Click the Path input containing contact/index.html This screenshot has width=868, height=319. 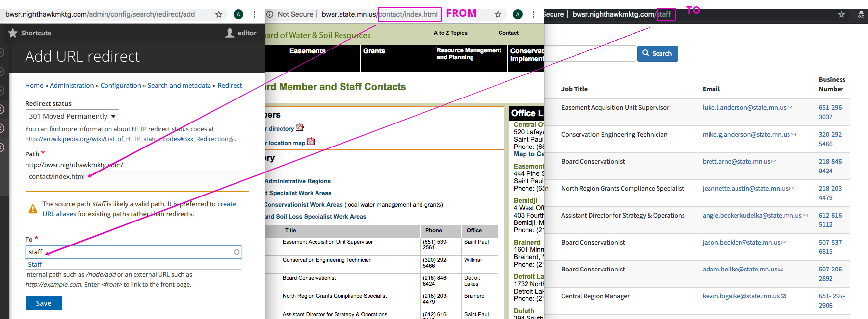(133, 176)
